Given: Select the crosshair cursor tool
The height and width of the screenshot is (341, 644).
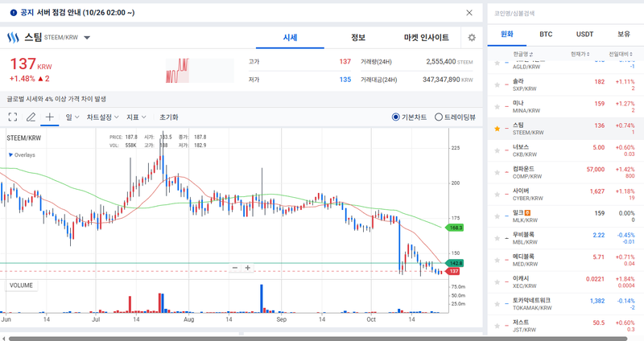Looking at the screenshot, I should coord(50,117).
